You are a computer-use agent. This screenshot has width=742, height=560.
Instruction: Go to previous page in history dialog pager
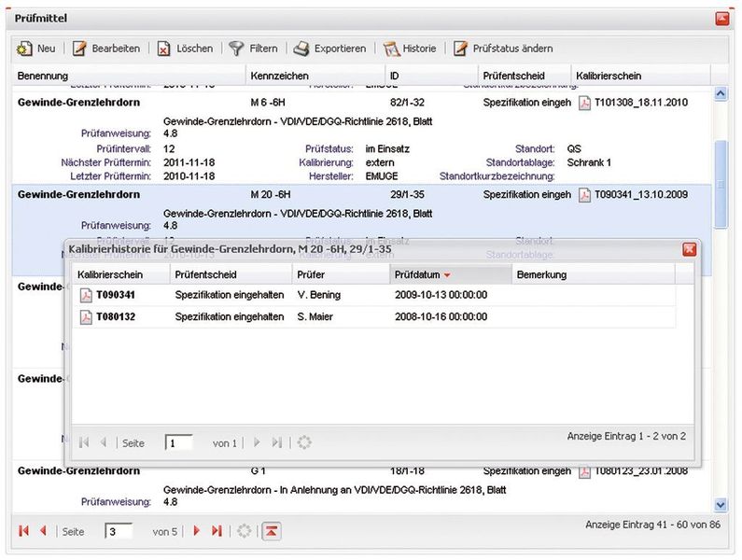(104, 442)
